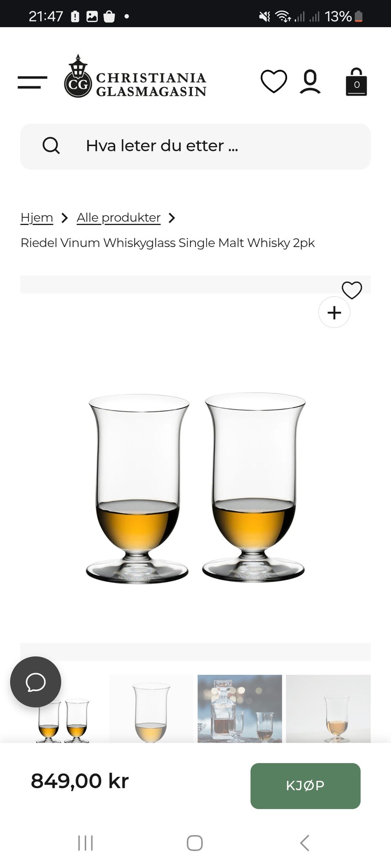Open the hamburger navigation menu
Viewport: 391px width, 868px height.
32,82
